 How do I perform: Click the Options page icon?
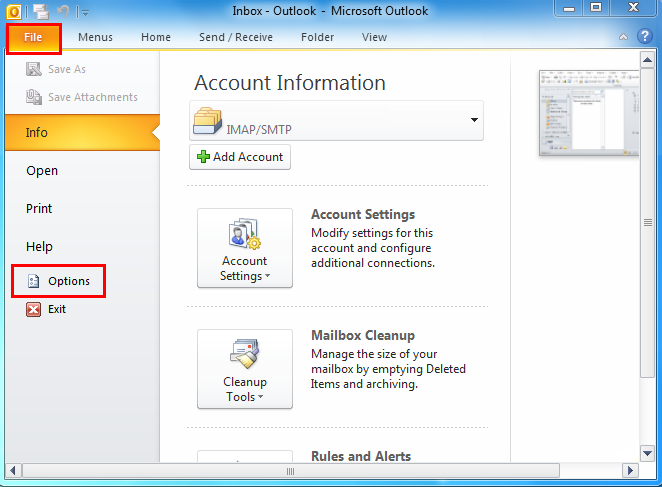pos(33,281)
